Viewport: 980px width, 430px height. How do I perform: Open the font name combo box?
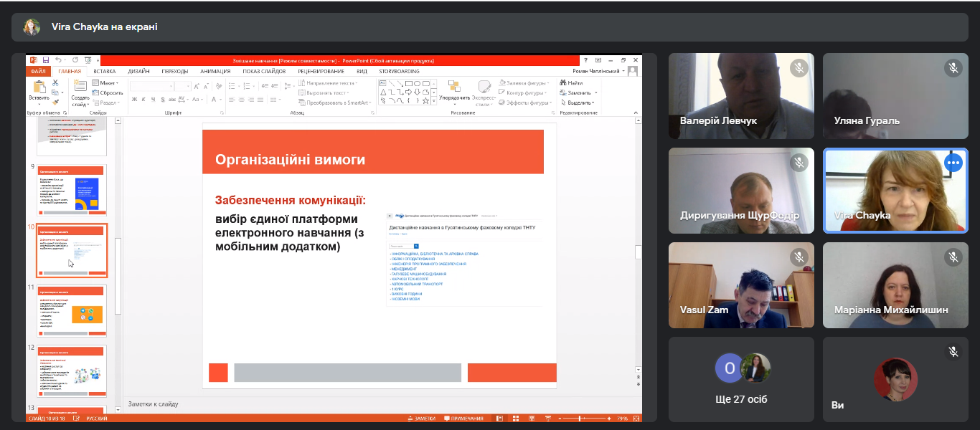(x=151, y=86)
